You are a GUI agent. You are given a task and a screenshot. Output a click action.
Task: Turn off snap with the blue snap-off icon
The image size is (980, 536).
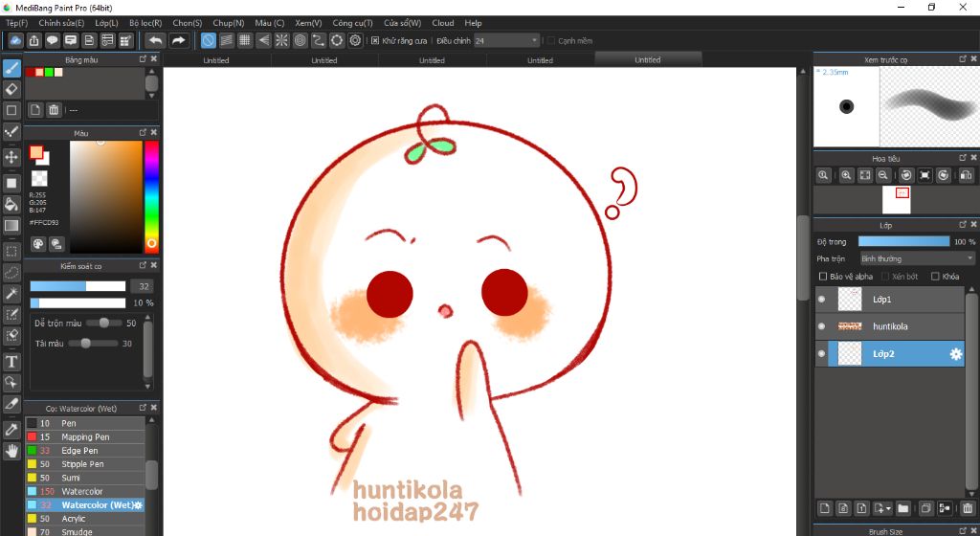coord(208,40)
